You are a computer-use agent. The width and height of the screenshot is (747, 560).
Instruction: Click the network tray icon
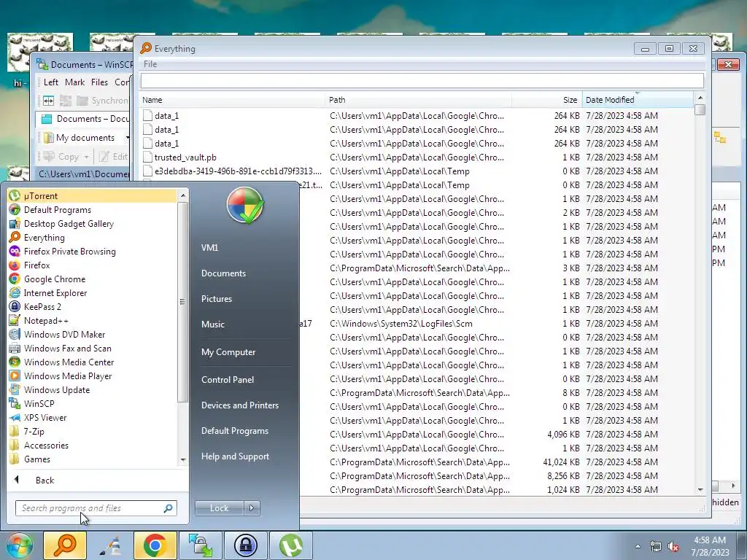(656, 547)
